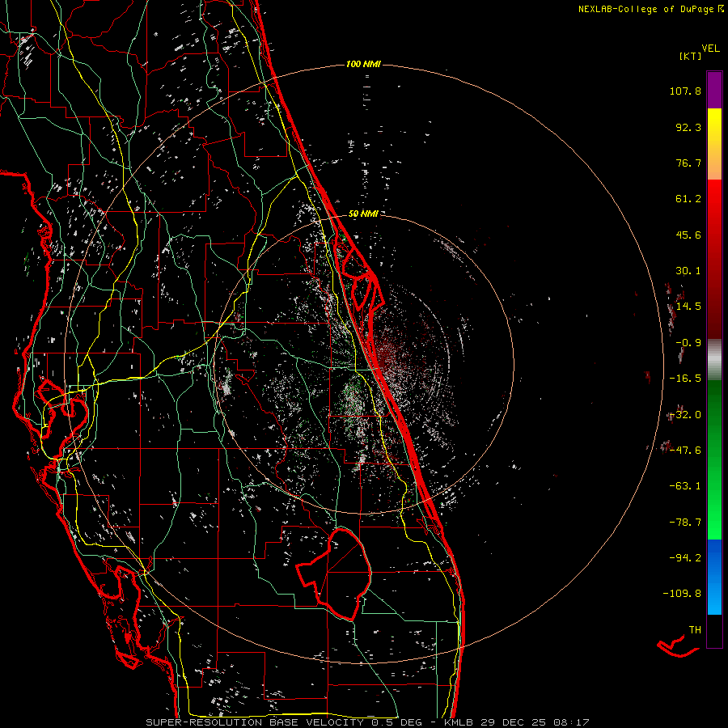Click the 08:17 timestamp in caption

pyautogui.click(x=572, y=722)
